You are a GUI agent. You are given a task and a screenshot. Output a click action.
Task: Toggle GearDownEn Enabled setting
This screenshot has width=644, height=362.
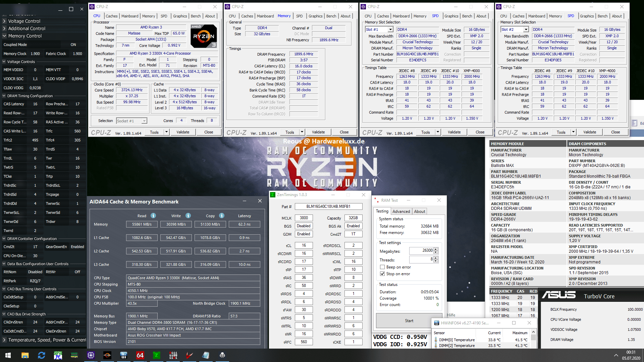click(x=77, y=247)
